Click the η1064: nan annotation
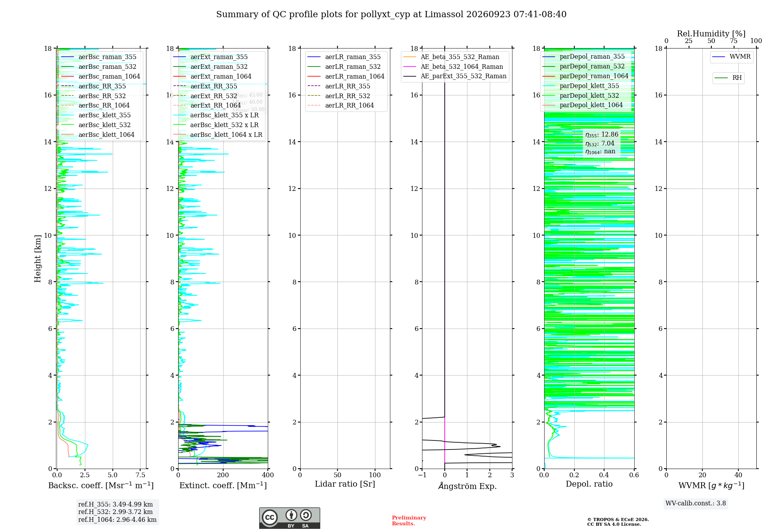This screenshot has width=783, height=532. 600,151
